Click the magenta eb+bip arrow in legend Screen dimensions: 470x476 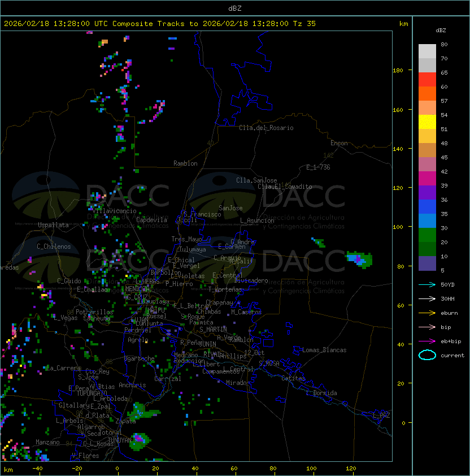(x=427, y=341)
